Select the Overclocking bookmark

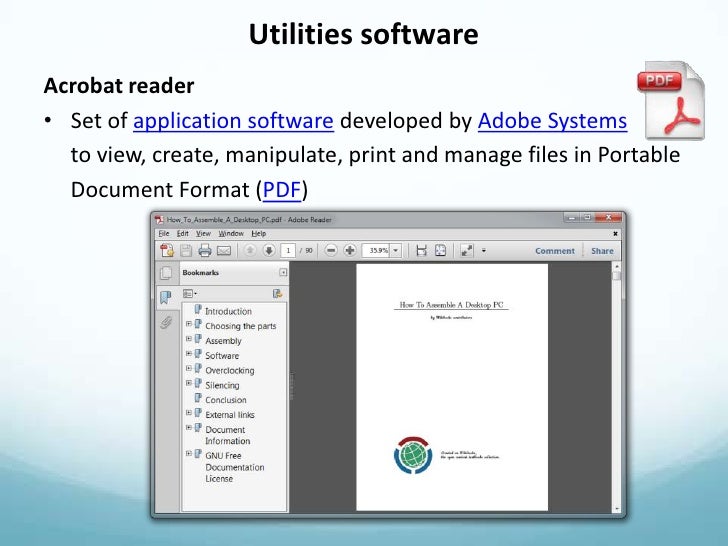click(x=230, y=370)
